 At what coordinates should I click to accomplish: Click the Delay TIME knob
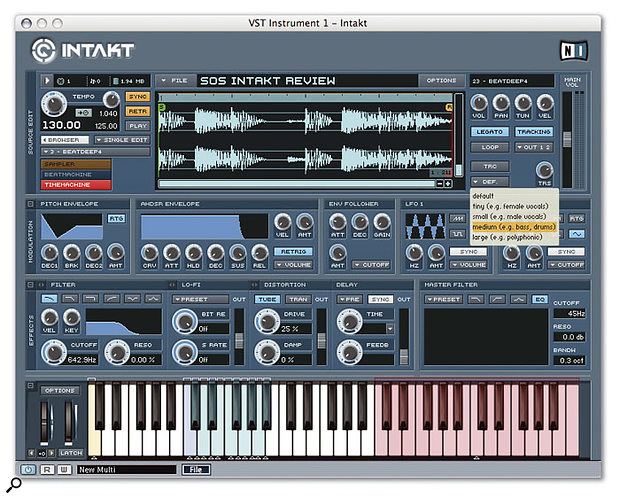[349, 321]
